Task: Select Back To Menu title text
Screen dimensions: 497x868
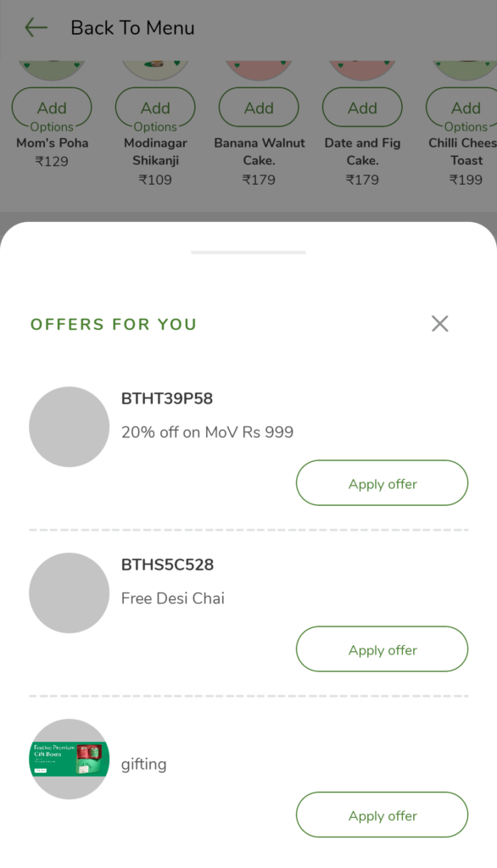Action: [x=132, y=28]
